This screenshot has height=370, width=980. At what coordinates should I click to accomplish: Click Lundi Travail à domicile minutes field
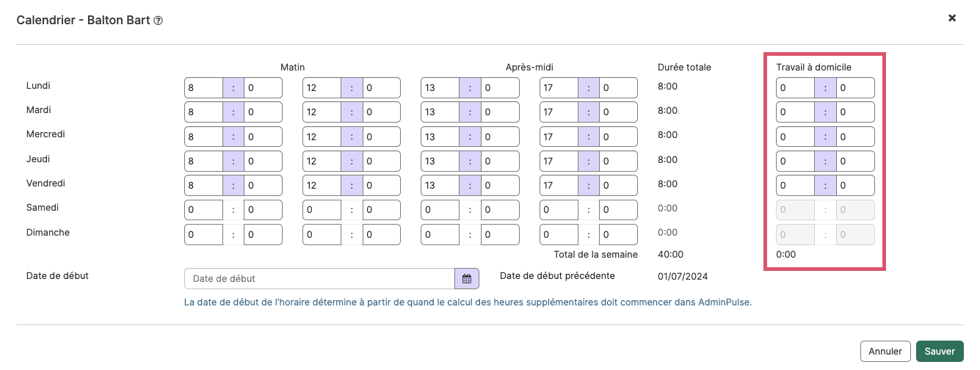pyautogui.click(x=855, y=88)
